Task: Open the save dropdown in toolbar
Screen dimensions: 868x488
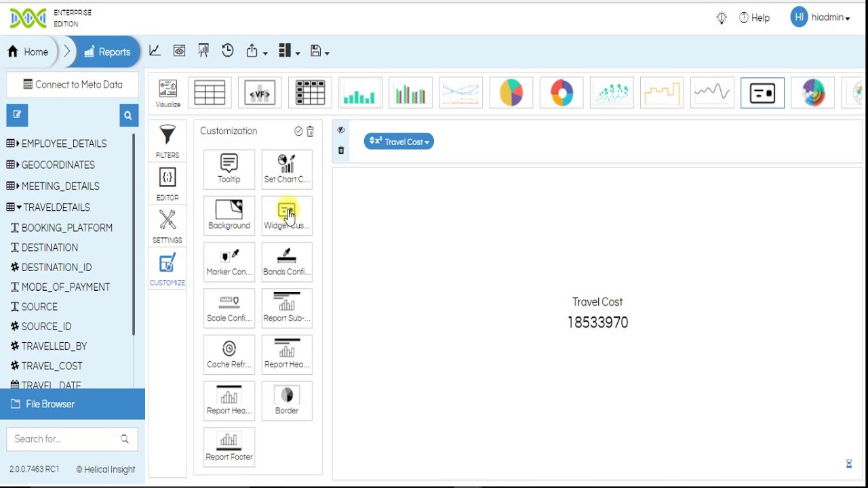Action: point(319,51)
